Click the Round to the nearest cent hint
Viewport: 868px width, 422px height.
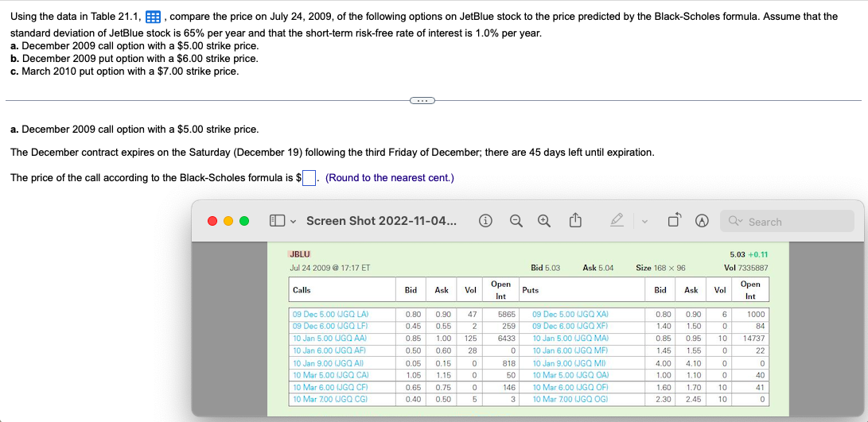point(390,178)
